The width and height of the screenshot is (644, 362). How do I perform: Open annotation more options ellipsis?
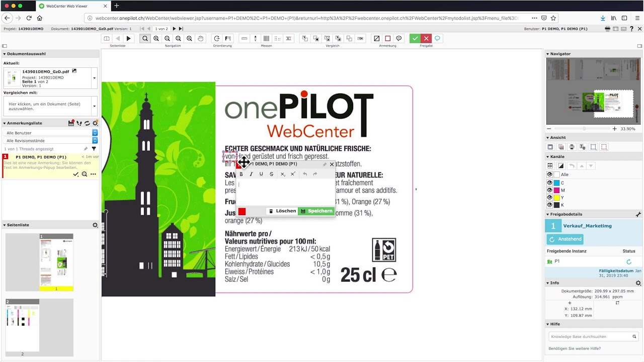pos(93,174)
